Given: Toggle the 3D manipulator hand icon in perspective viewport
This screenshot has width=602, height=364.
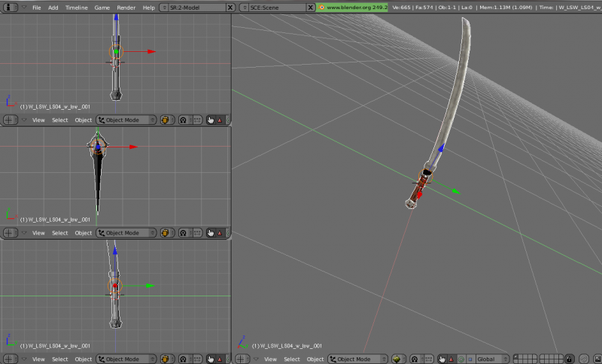Looking at the screenshot, I should tap(442, 359).
